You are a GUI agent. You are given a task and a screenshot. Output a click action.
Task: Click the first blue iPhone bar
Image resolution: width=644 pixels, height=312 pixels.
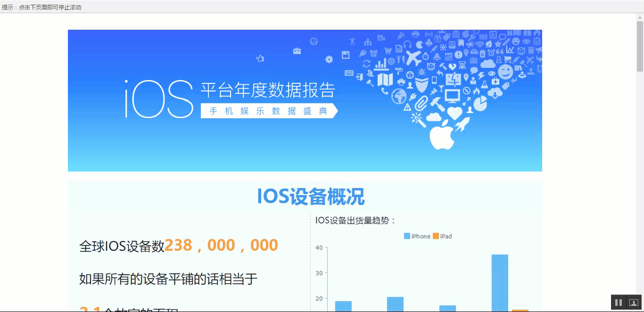(343, 306)
